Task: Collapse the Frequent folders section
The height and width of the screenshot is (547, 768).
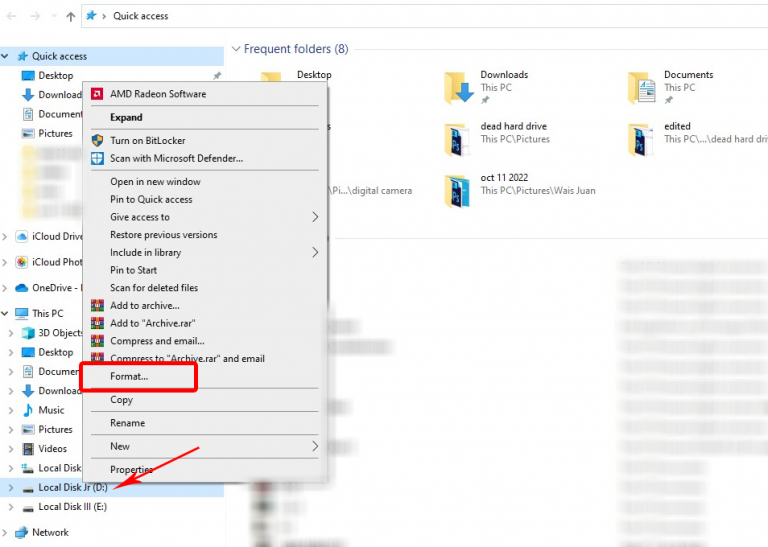Action: (x=236, y=49)
